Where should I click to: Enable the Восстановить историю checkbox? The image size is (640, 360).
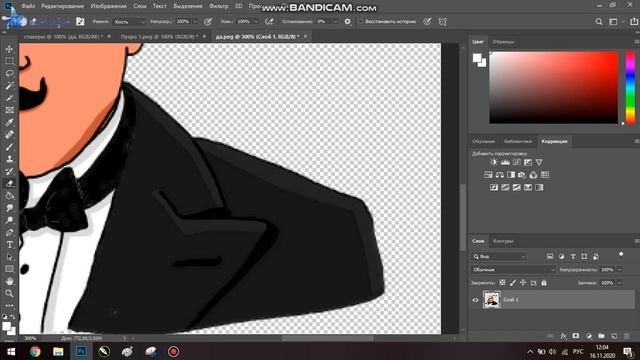coord(360,22)
